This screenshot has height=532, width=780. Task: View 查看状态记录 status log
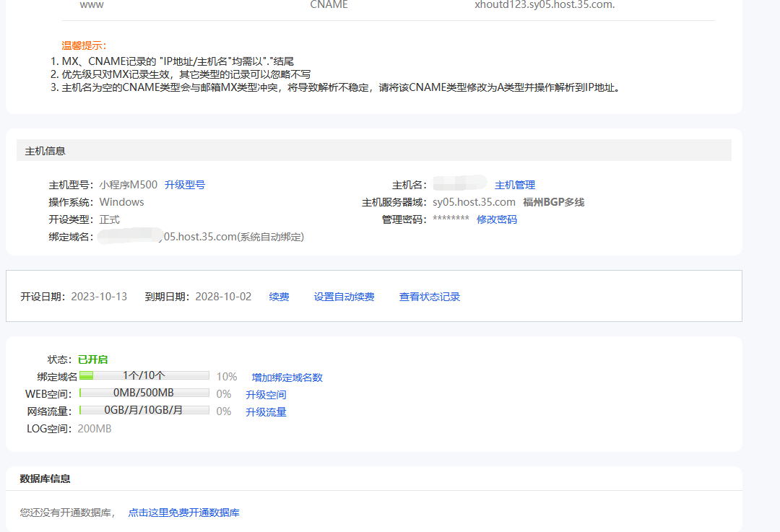(x=429, y=297)
